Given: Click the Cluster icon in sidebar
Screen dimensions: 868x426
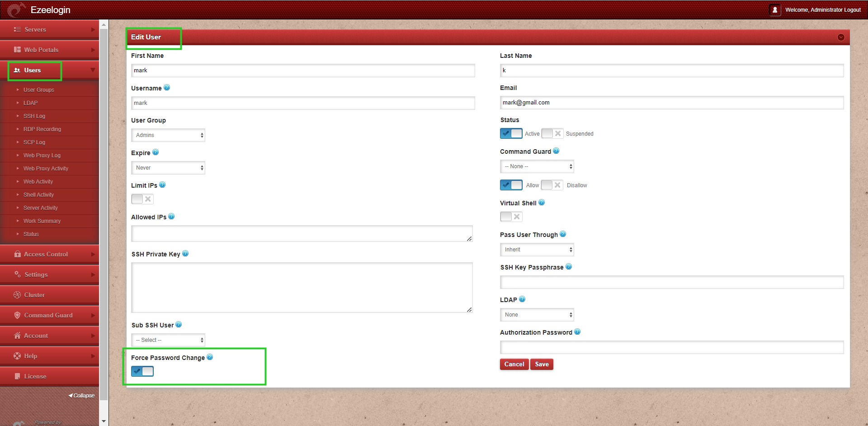Looking at the screenshot, I should point(17,295).
